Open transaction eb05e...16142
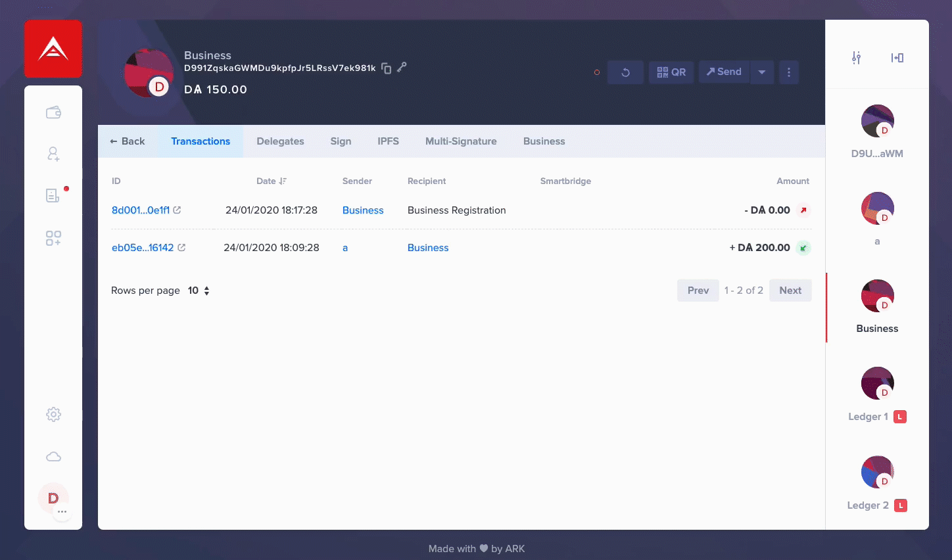This screenshot has width=952, height=560. pyautogui.click(x=143, y=248)
